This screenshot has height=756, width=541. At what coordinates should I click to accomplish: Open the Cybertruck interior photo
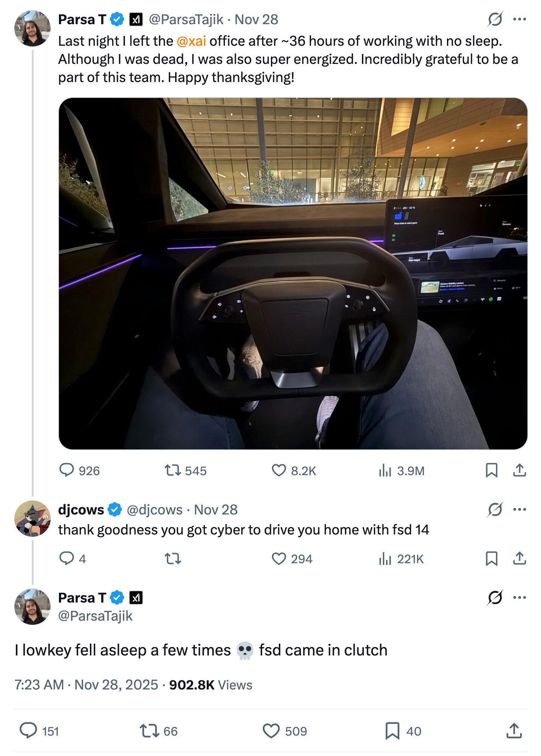[293, 273]
